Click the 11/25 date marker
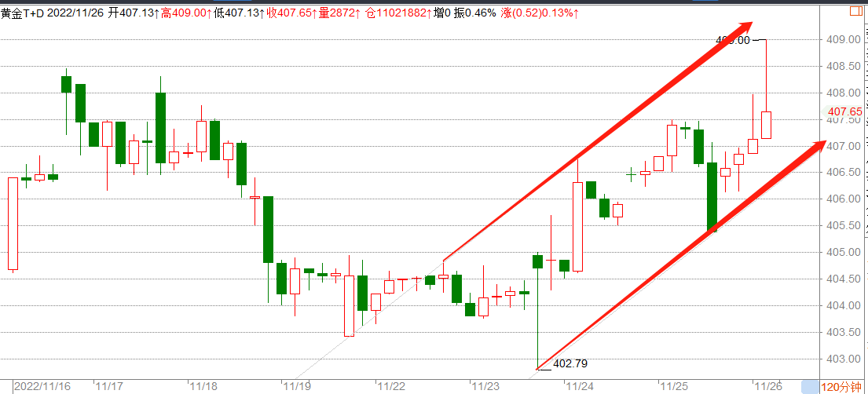Screen dimensions: 868x394 [x=672, y=385]
